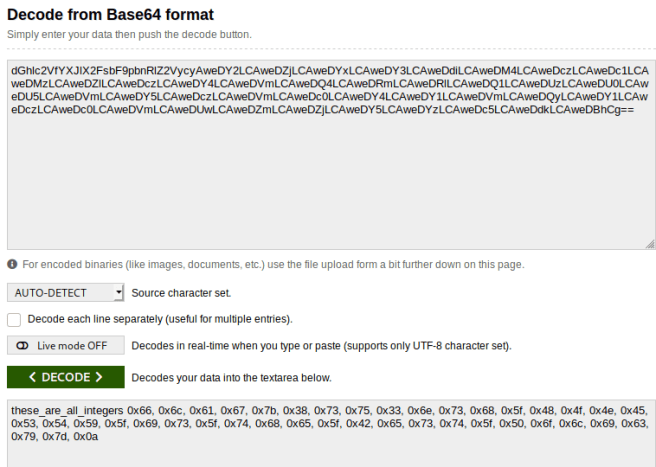Click the "Decode each line separately" label text
656x467 pixels.
[x=160, y=319]
